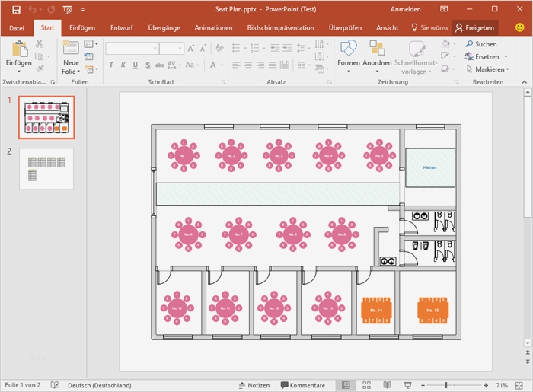533x392 pixels.
Task: Click Anmelden to sign in
Action: [x=404, y=9]
